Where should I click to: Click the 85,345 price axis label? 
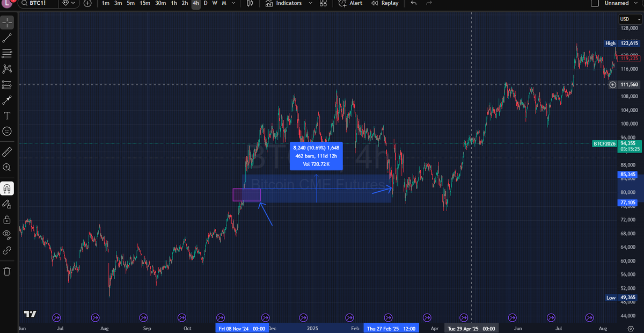pos(627,175)
